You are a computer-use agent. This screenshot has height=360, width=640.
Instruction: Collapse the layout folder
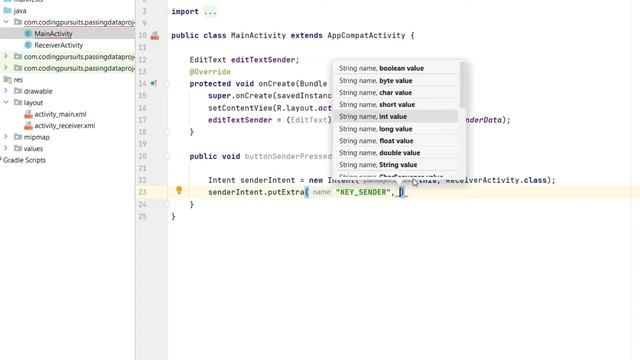point(6,102)
